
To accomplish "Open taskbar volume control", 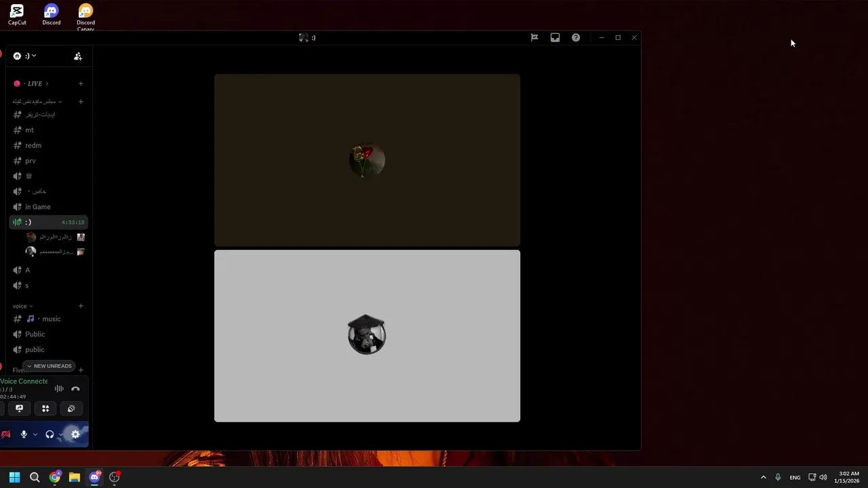I will tap(823, 477).
